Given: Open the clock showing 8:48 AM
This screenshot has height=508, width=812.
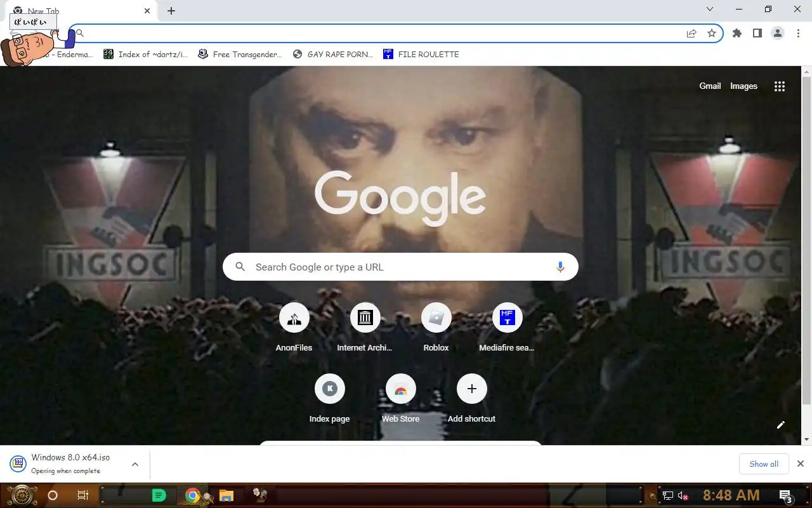Looking at the screenshot, I should pyautogui.click(x=731, y=495).
